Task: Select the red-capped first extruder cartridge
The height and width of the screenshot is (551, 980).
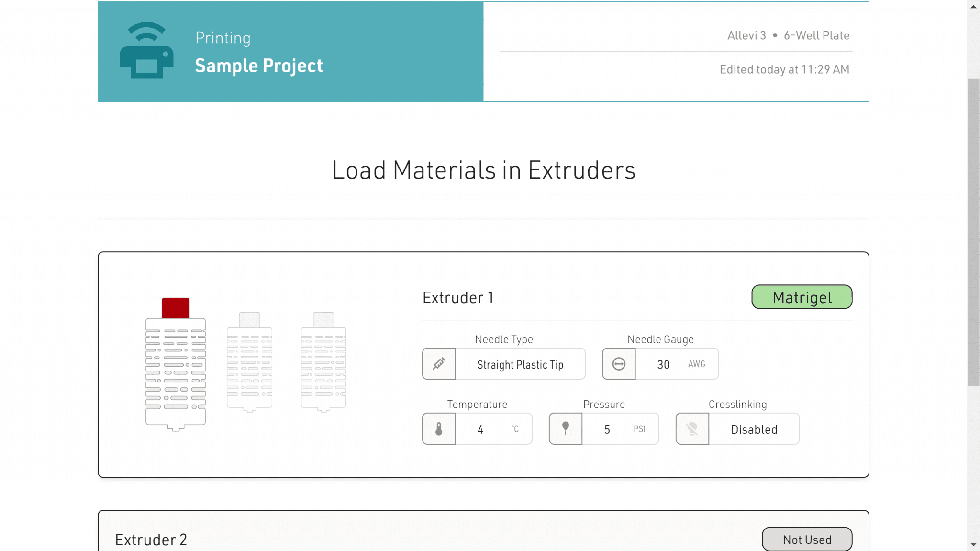Action: pyautogui.click(x=176, y=364)
